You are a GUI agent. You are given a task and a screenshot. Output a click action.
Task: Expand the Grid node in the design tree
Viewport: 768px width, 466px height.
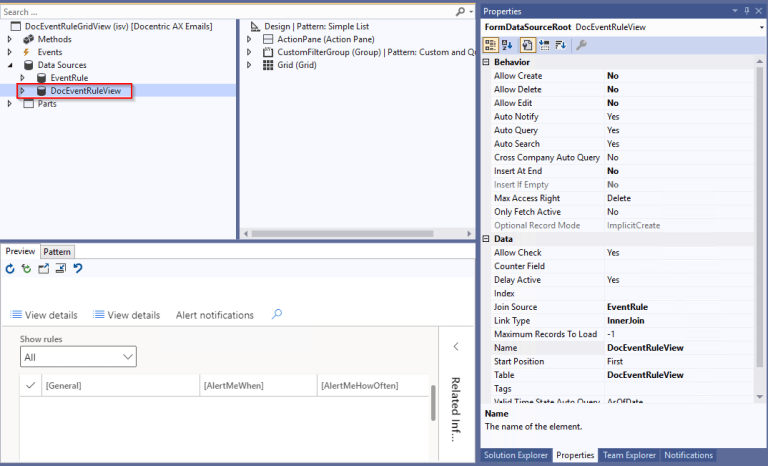249,65
